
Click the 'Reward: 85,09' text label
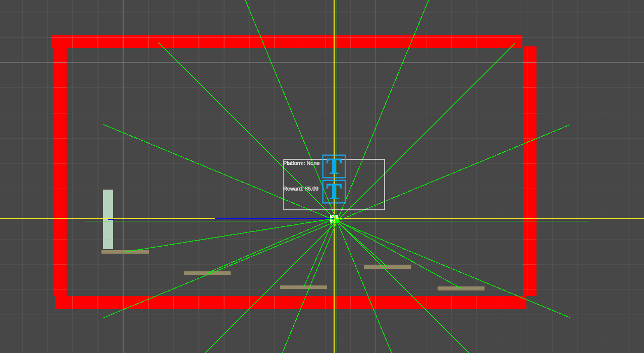301,189
